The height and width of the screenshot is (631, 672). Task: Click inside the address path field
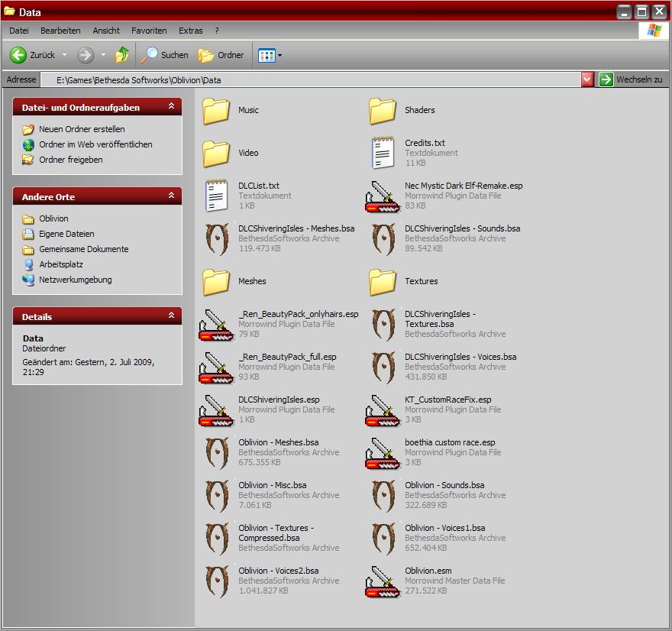[x=305, y=79]
